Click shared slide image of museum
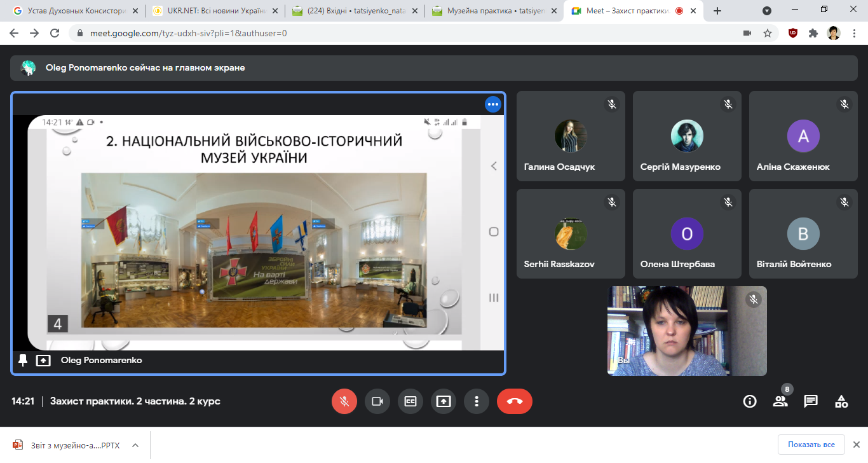868x463 pixels. pyautogui.click(x=254, y=252)
